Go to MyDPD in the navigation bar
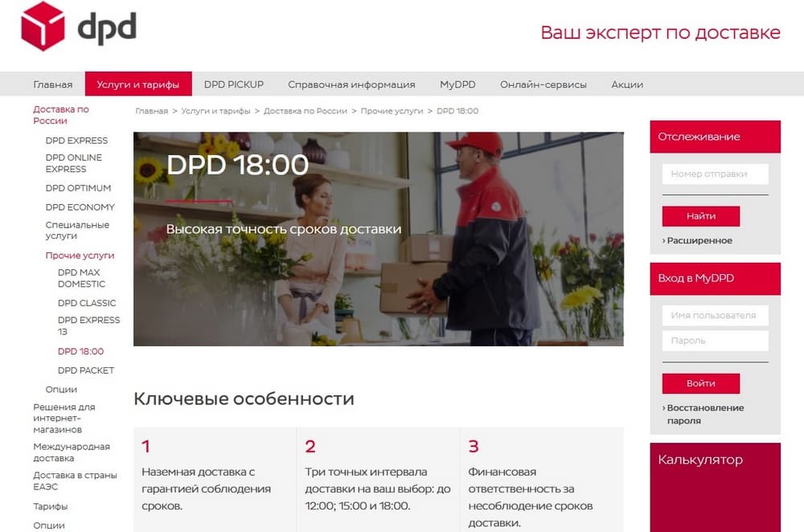Screen dimensions: 804x532 tap(458, 84)
